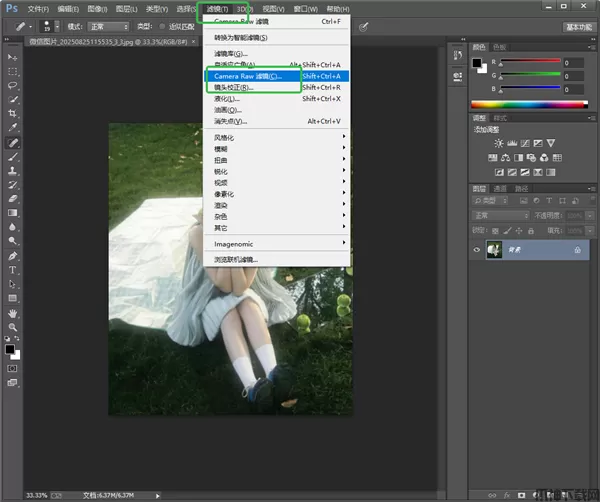Select the Eyedropper tool
This screenshot has width=600, height=502.
click(13, 128)
